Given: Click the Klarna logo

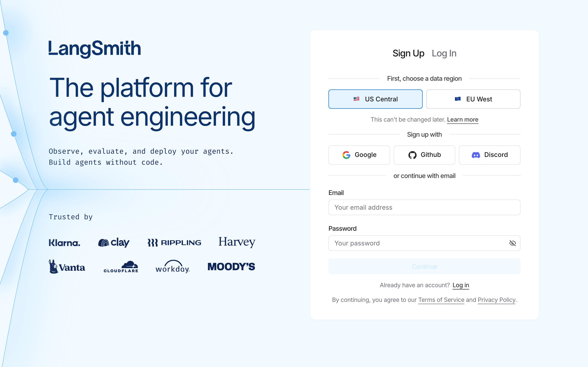Looking at the screenshot, I should [64, 243].
